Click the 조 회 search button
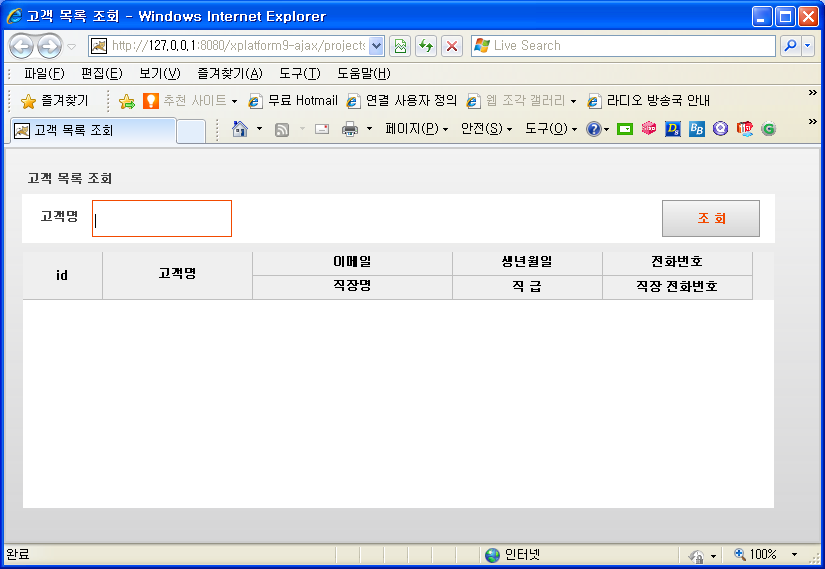The width and height of the screenshot is (825, 569). tap(711, 218)
